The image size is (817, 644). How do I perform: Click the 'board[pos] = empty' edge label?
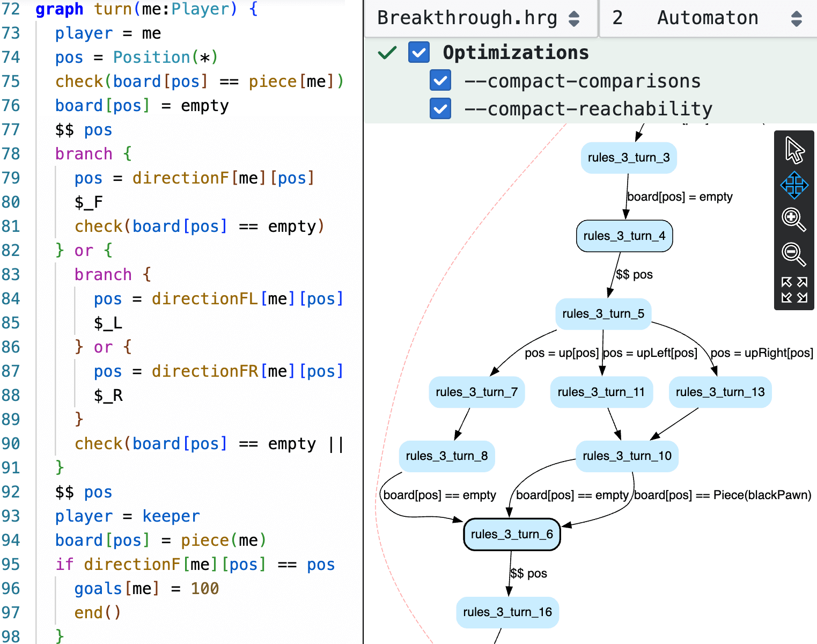(680, 197)
